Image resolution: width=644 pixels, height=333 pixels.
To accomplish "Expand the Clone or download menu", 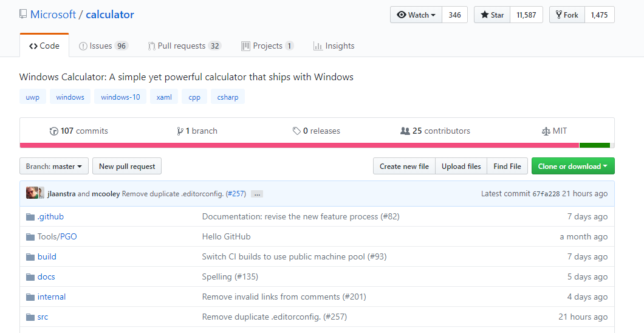I will 573,166.
